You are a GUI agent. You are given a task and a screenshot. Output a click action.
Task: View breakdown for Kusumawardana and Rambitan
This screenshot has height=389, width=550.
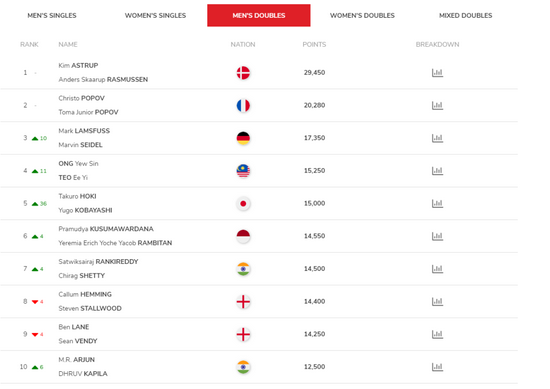point(437,236)
